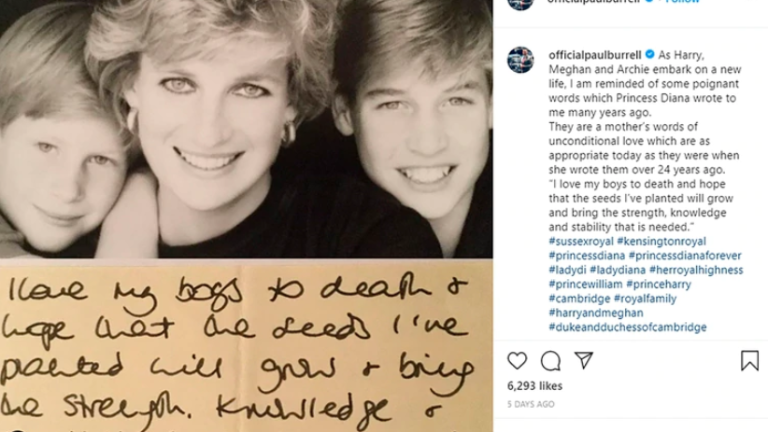Like the post with the heart icon
The image size is (768, 432).
point(517,361)
